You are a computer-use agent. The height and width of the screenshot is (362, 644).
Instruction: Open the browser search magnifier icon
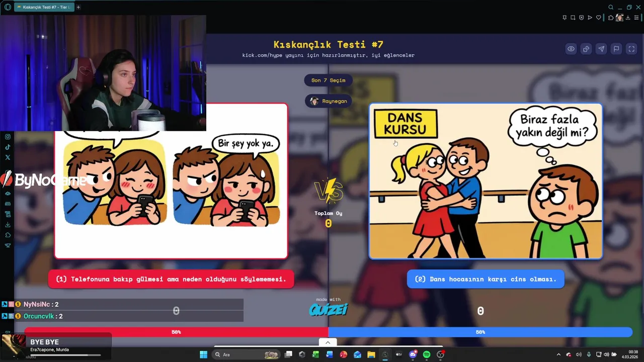[x=611, y=7]
